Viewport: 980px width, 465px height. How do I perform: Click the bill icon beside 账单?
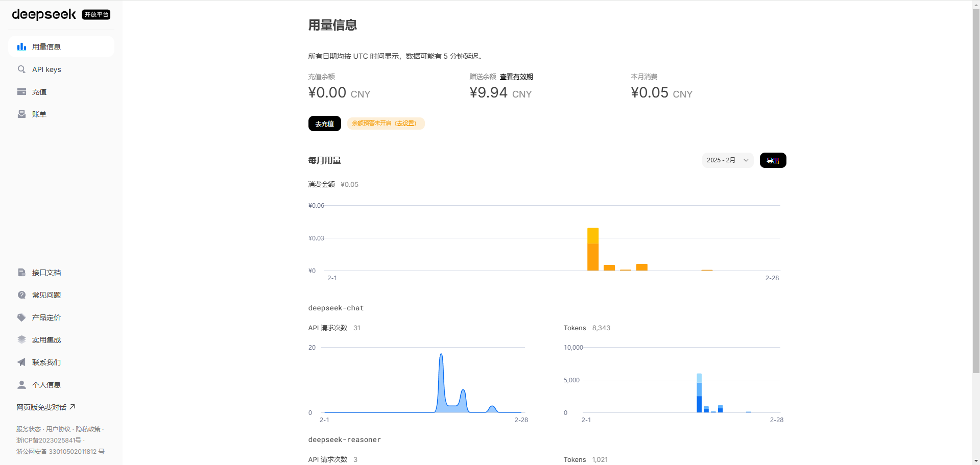pos(21,114)
